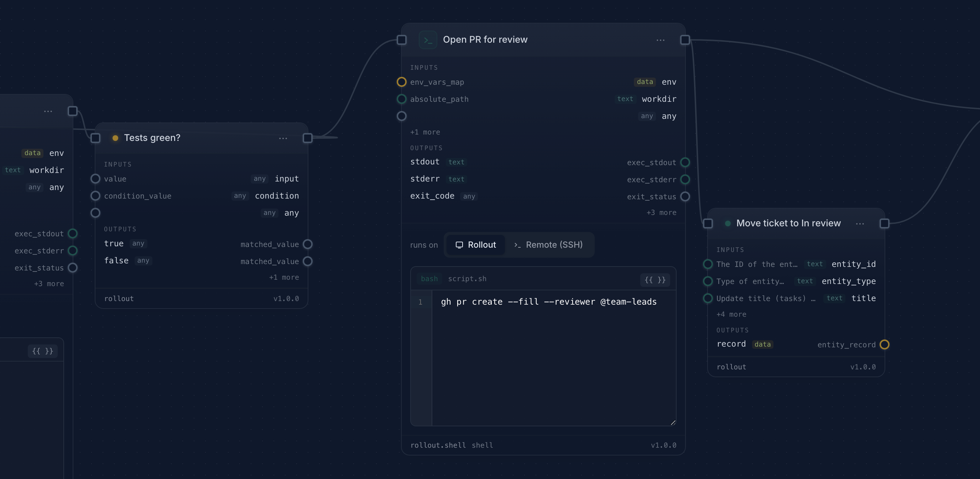980x479 pixels.
Task: Click the stdout output label
Action: click(x=424, y=162)
